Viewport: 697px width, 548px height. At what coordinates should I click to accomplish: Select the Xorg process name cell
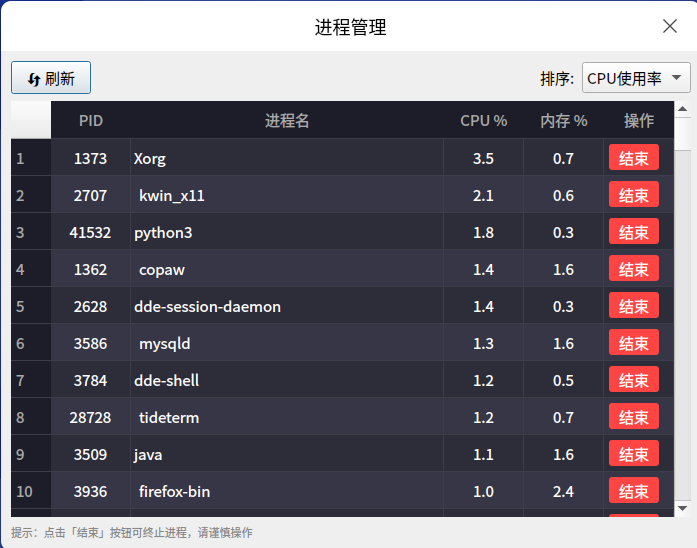pyautogui.click(x=287, y=158)
